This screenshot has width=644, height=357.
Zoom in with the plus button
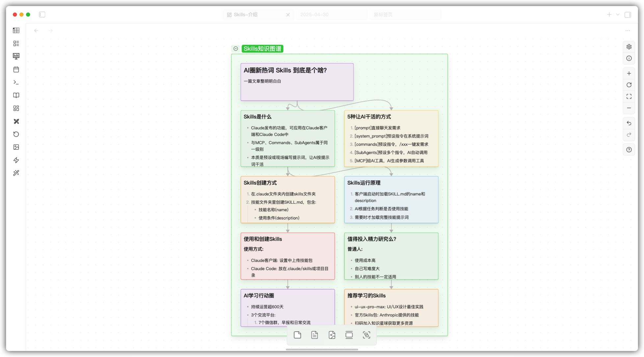coord(629,73)
